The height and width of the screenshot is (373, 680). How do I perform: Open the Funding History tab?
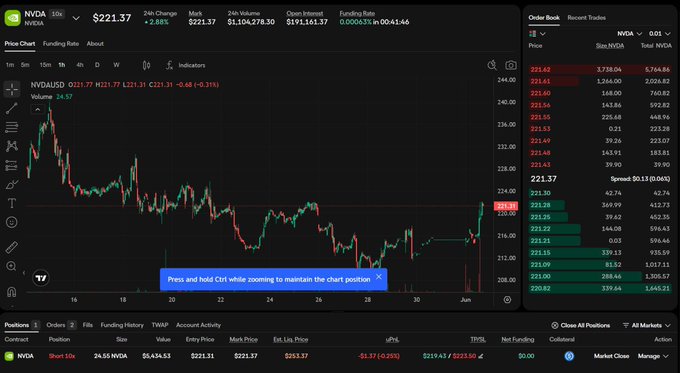point(122,325)
